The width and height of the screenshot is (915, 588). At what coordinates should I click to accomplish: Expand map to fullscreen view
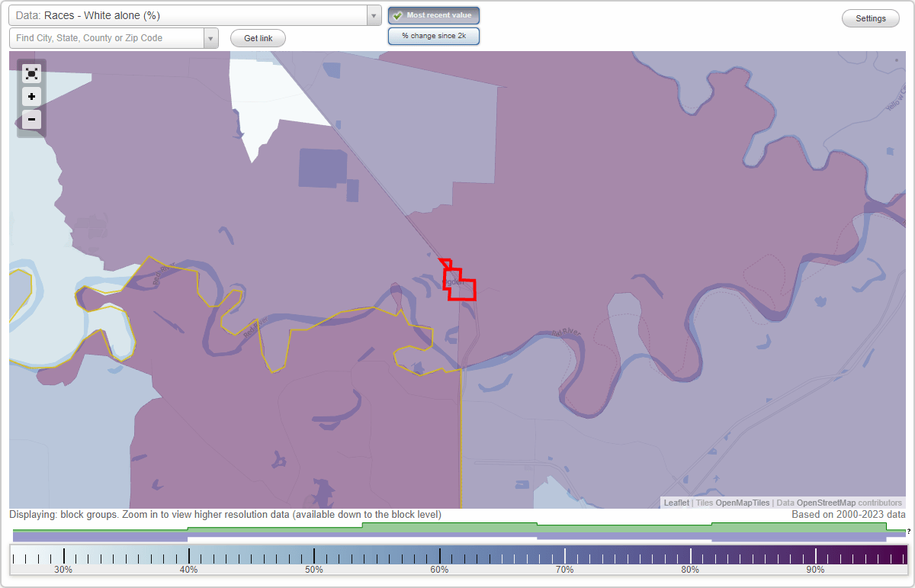pos(31,73)
